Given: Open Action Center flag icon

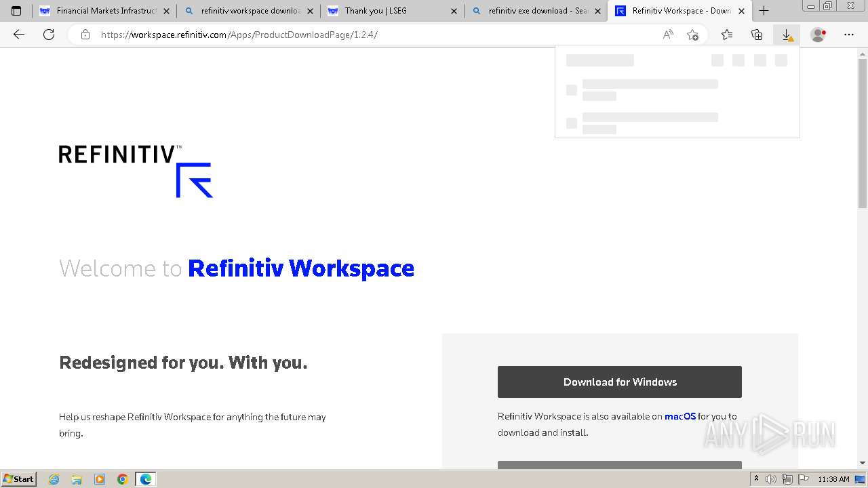Looking at the screenshot, I should coord(802,479).
